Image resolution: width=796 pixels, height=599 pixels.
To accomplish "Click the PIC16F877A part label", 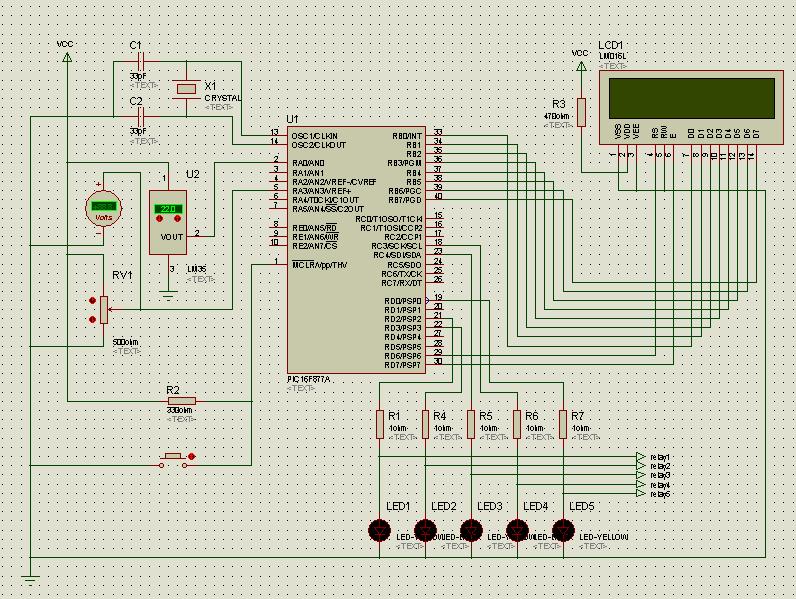I will (x=309, y=379).
